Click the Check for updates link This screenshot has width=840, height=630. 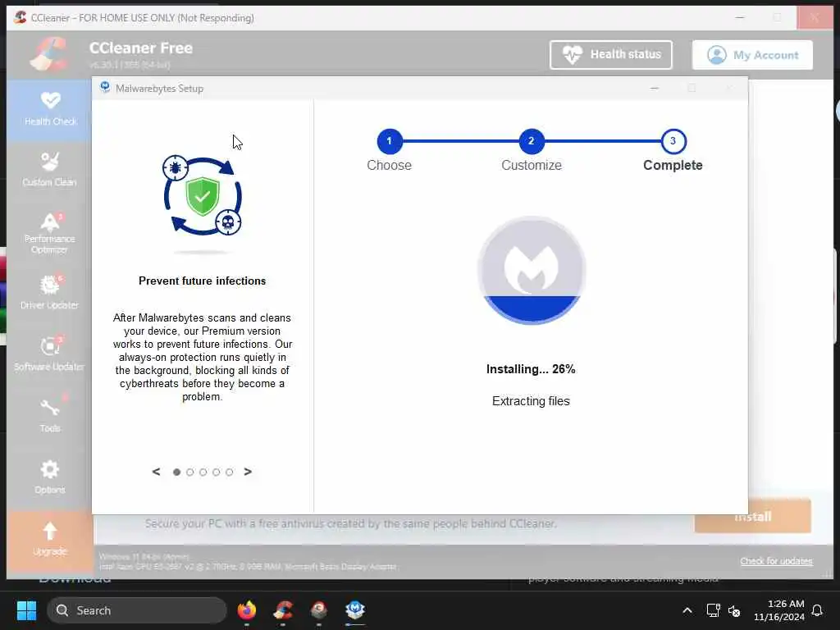click(x=776, y=561)
